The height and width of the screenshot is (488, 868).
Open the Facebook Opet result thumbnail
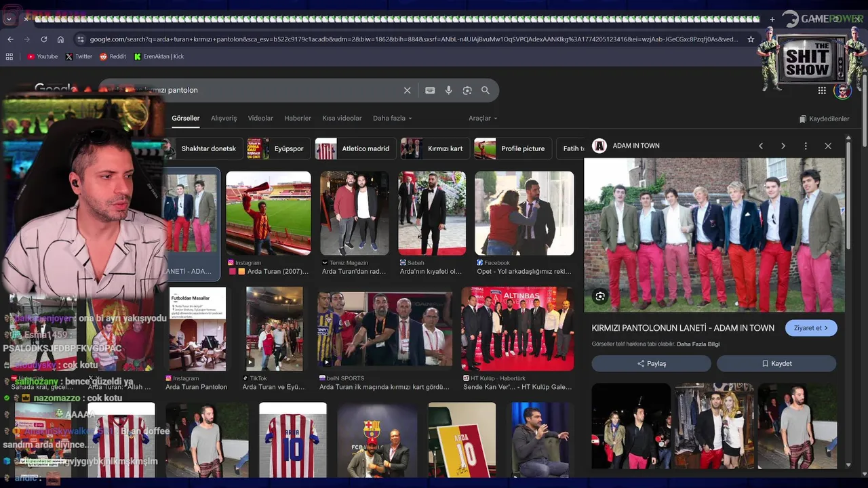524,213
